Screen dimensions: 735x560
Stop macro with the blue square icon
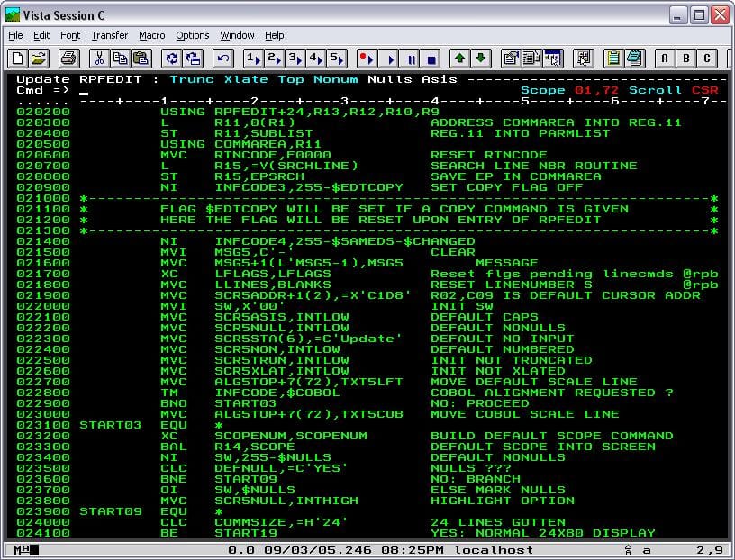click(x=431, y=59)
